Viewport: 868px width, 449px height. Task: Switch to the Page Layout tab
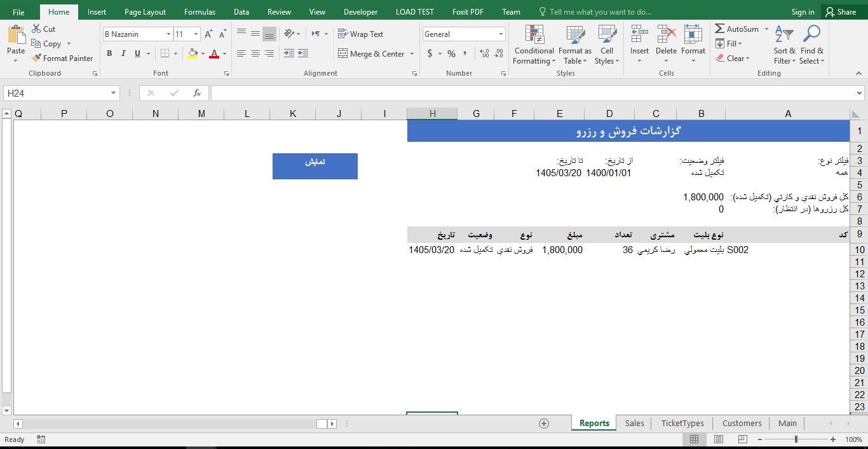pos(145,12)
